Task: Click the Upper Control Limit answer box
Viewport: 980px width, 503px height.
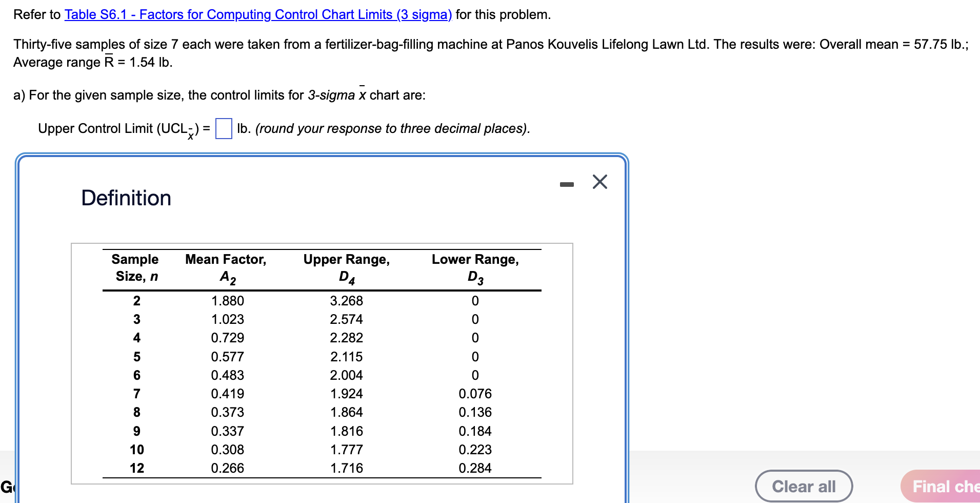Action: tap(224, 128)
